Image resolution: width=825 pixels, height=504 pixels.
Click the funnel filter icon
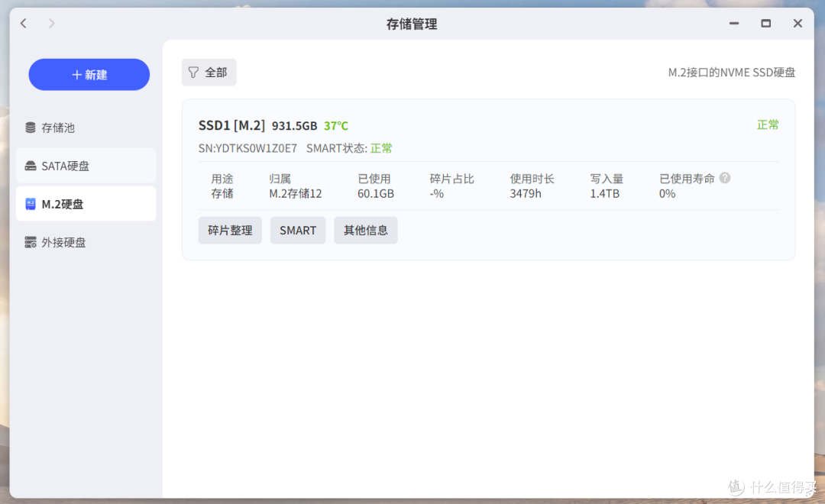pos(193,72)
